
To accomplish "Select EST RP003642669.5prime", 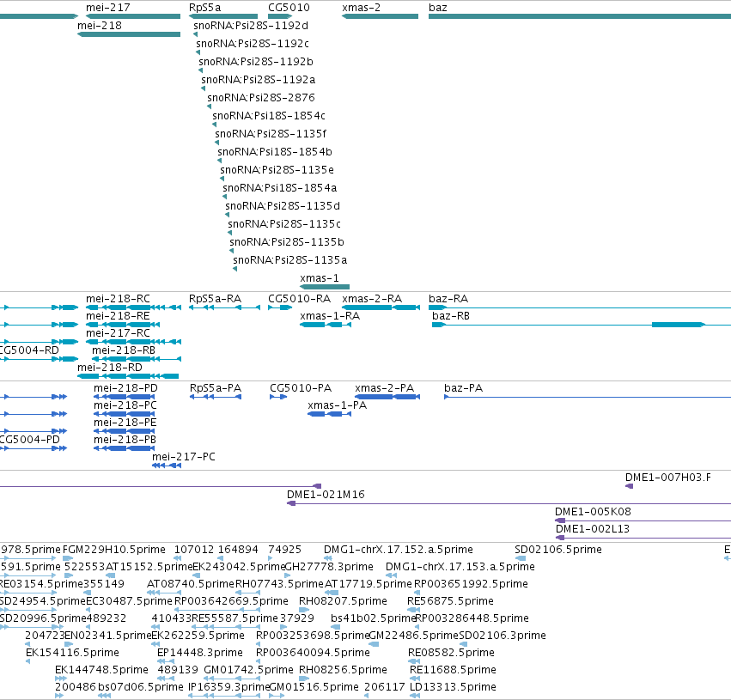I will 216,610.
